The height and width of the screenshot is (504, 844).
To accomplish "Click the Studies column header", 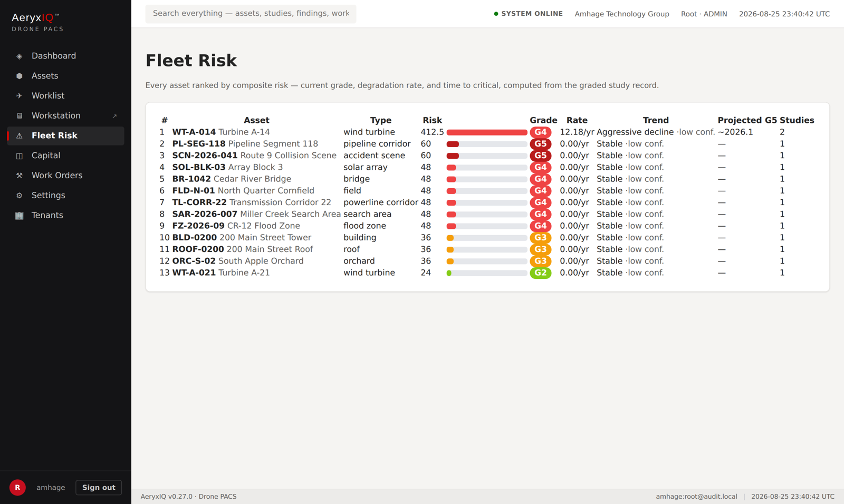I will 797,120.
